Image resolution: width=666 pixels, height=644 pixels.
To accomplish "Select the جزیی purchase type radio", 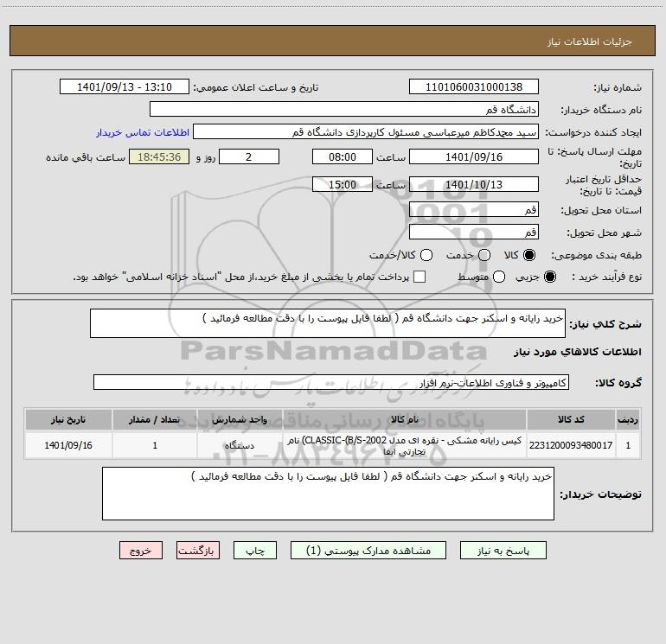I will click(550, 277).
